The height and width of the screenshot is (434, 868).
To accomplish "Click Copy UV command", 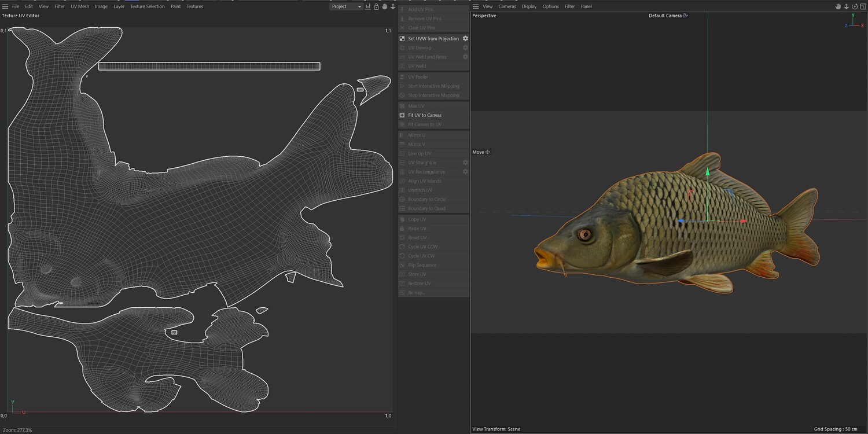I will [x=434, y=219].
